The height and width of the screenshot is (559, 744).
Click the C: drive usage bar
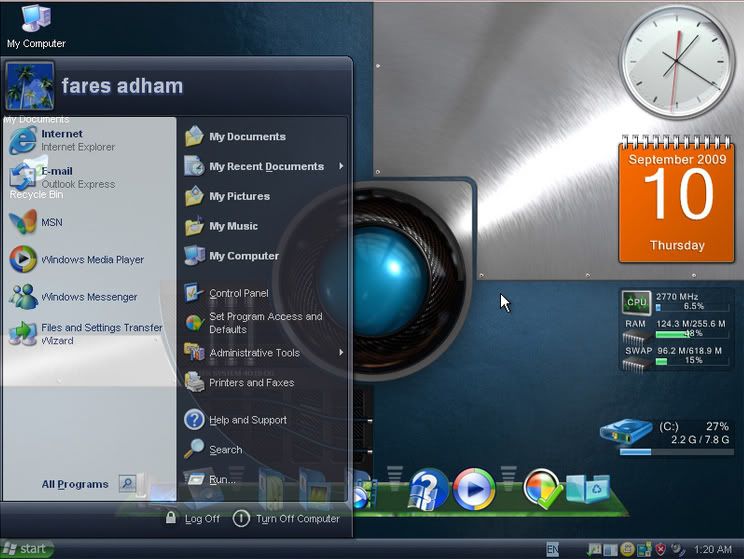(x=676, y=452)
